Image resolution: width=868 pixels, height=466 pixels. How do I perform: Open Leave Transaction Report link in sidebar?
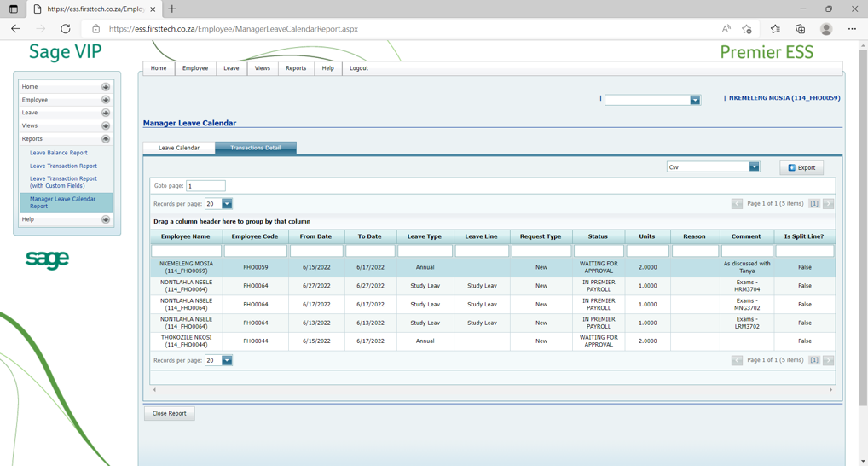tap(63, 166)
